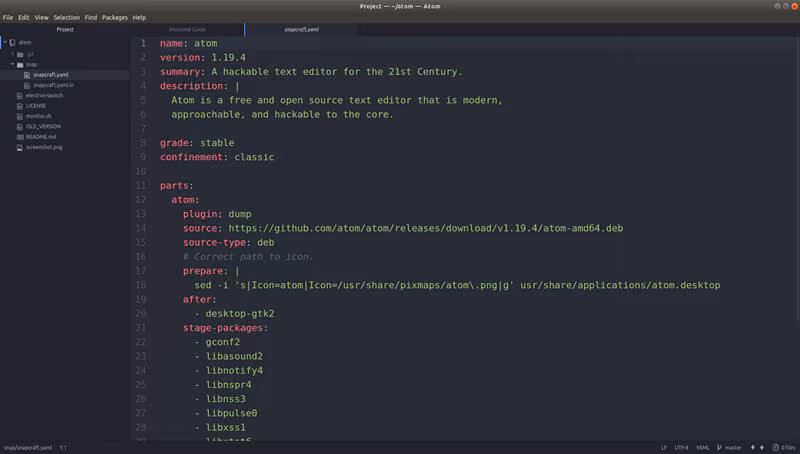This screenshot has width=800, height=454.
Task: Click the monitor.sh file icon
Action: click(x=20, y=116)
